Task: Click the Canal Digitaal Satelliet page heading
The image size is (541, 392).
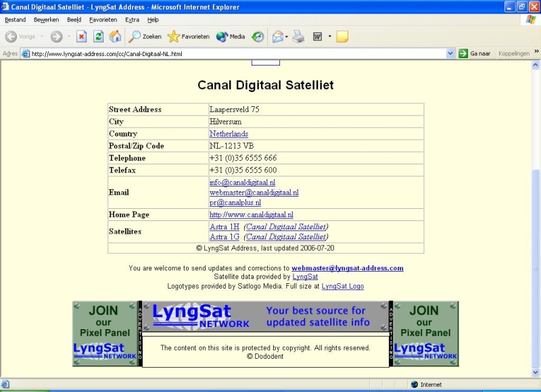Action: click(x=266, y=85)
